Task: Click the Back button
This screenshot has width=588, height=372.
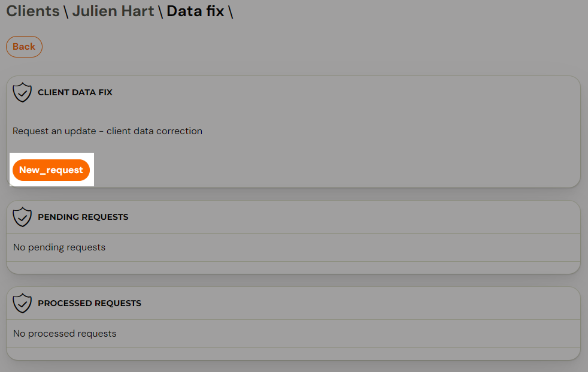Action: point(24,47)
